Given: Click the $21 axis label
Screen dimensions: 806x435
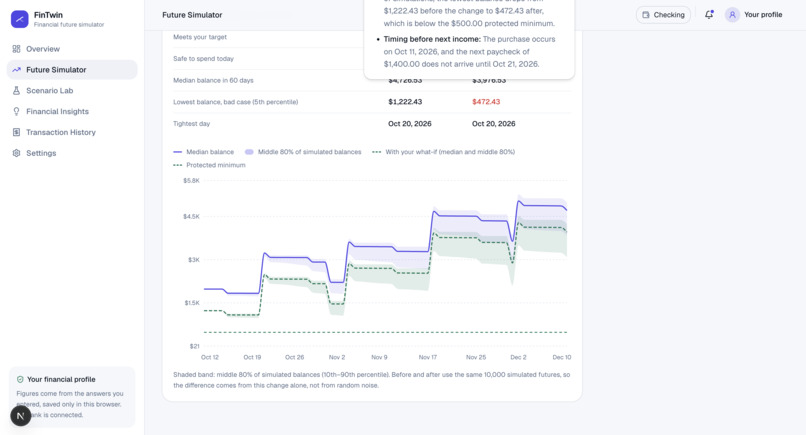Looking at the screenshot, I should click(194, 346).
